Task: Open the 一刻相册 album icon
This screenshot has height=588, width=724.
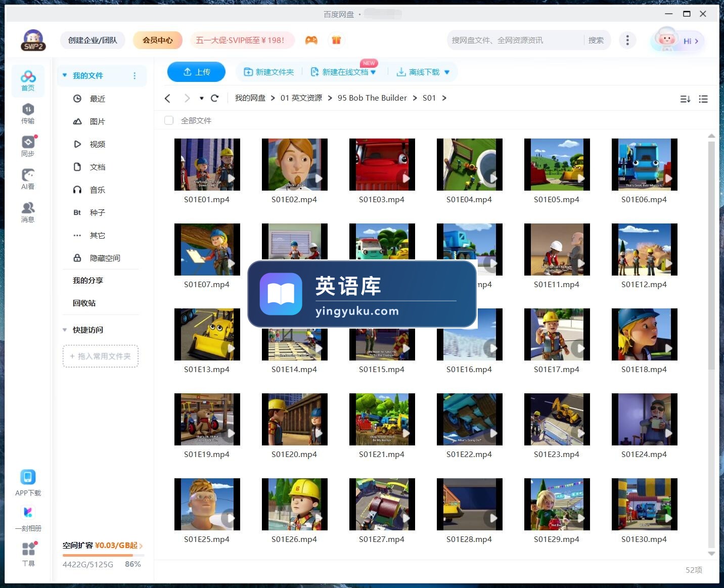Action: [x=28, y=519]
